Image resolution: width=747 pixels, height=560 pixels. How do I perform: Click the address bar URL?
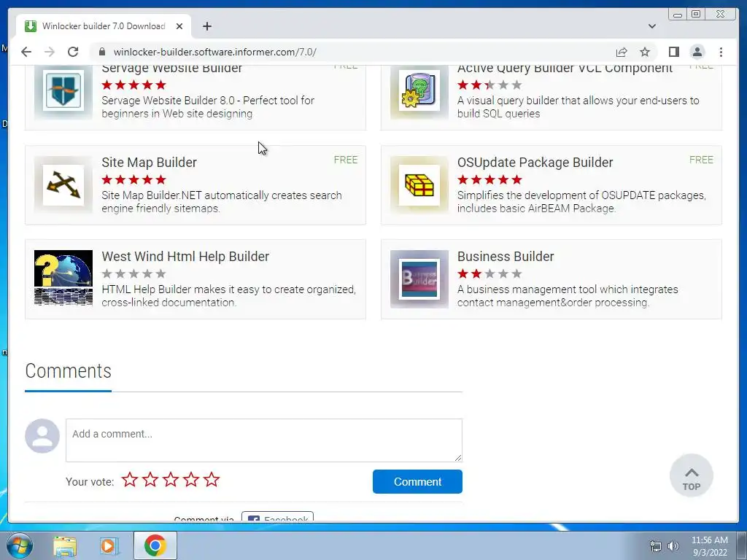click(215, 52)
